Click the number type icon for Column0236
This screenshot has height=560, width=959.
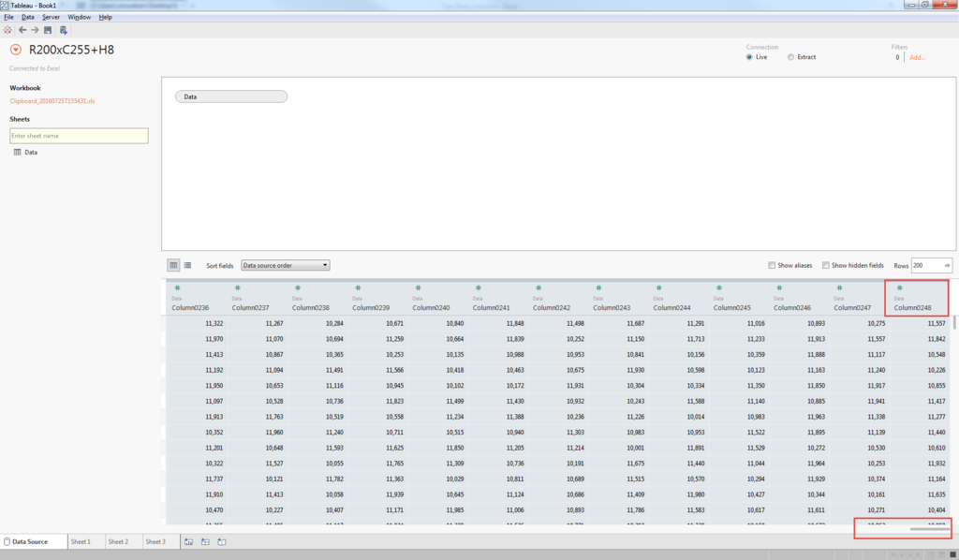(x=177, y=287)
